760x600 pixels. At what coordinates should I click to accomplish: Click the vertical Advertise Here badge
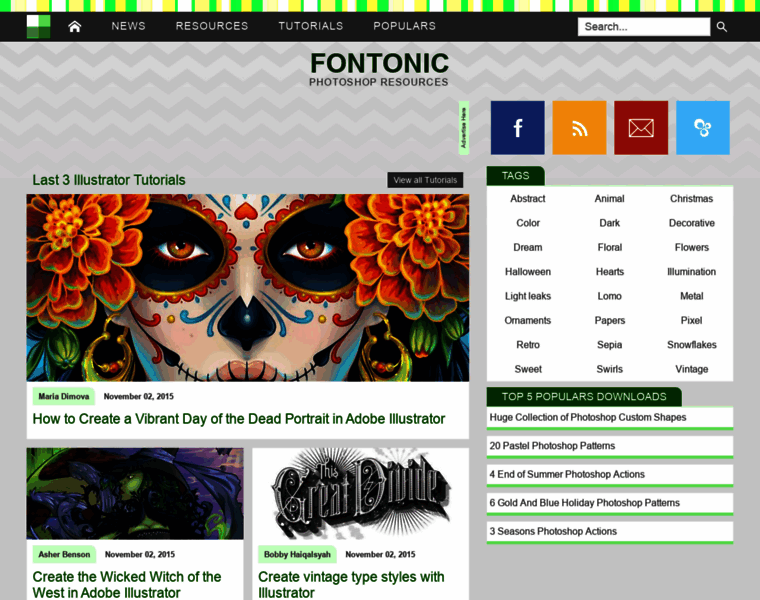464,128
